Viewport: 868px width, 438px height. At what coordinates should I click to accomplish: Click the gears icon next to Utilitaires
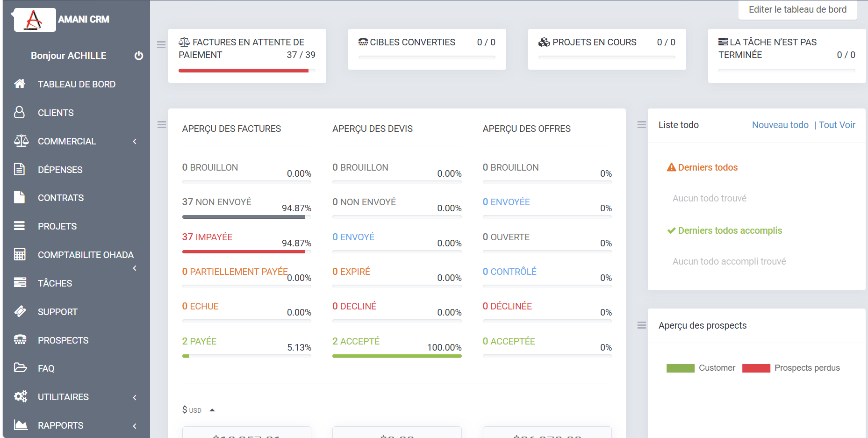21,396
